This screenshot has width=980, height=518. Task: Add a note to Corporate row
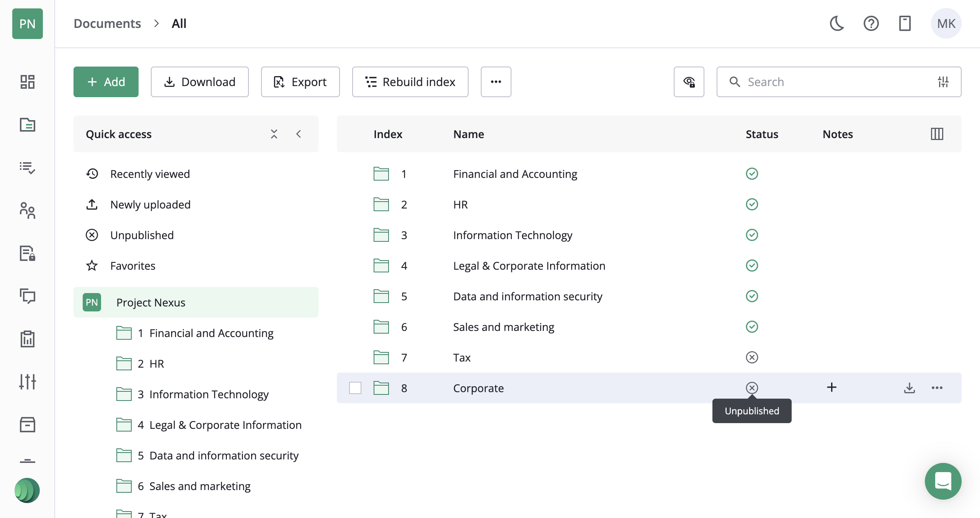click(831, 388)
